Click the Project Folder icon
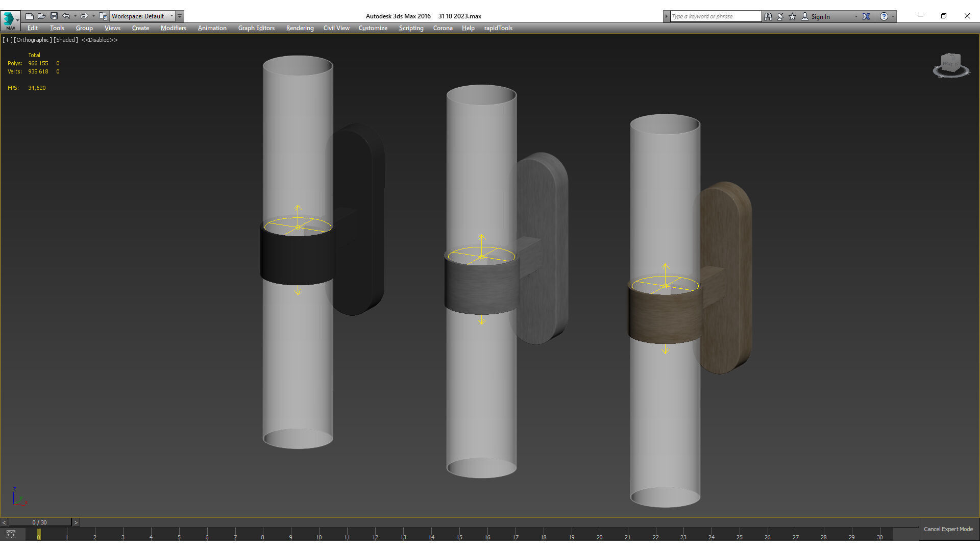Screen dimensions: 980x551 coord(103,16)
